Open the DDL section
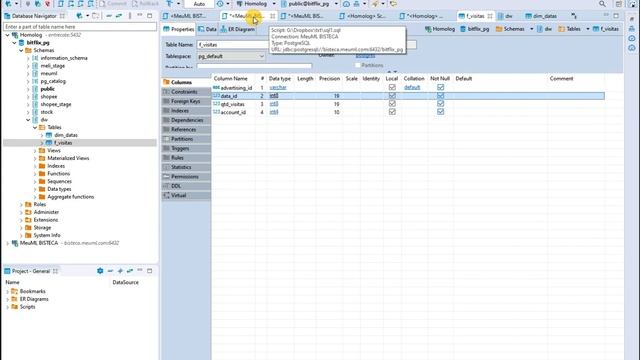 [186, 186]
